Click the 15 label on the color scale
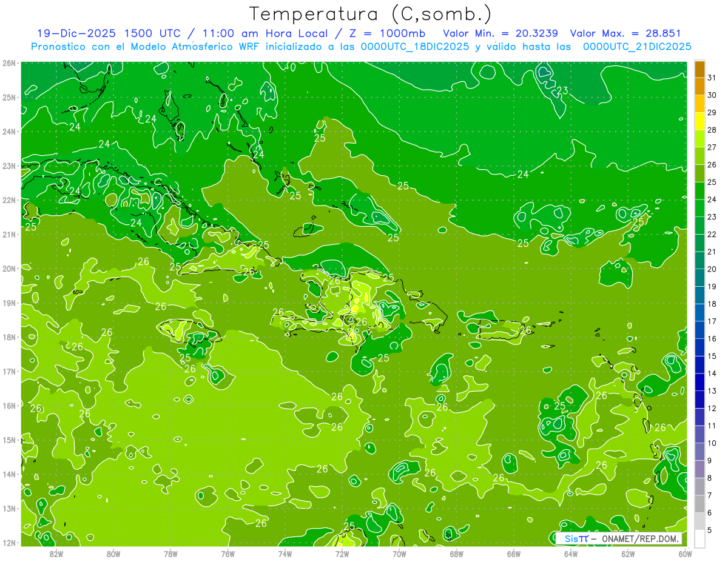Image resolution: width=728 pixels, height=562 pixels. pos(712,356)
